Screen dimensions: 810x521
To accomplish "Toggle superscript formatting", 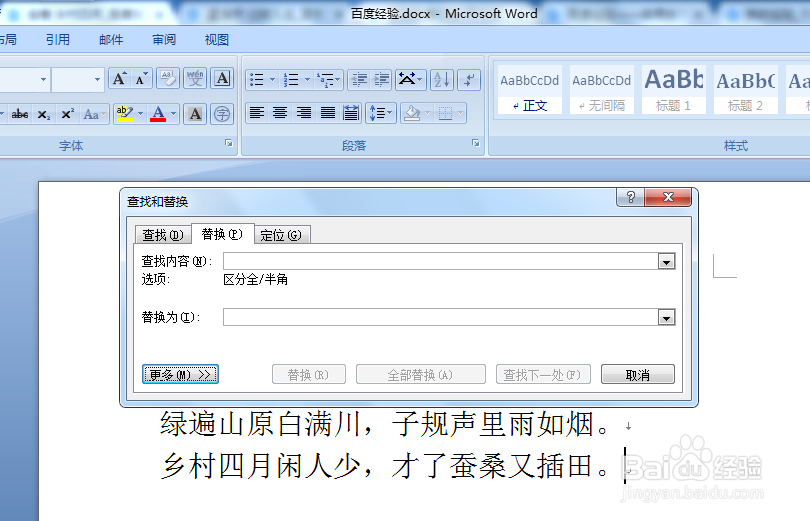I will [x=67, y=114].
